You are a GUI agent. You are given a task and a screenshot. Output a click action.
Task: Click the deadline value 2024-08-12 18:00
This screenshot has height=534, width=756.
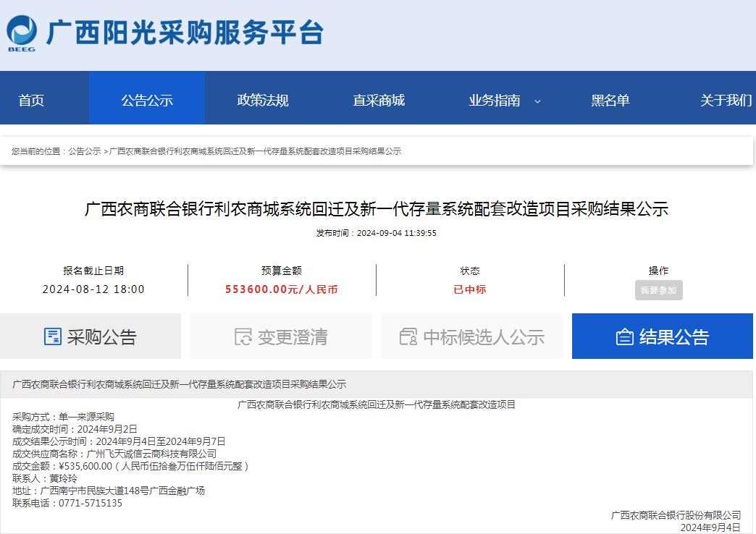93,289
